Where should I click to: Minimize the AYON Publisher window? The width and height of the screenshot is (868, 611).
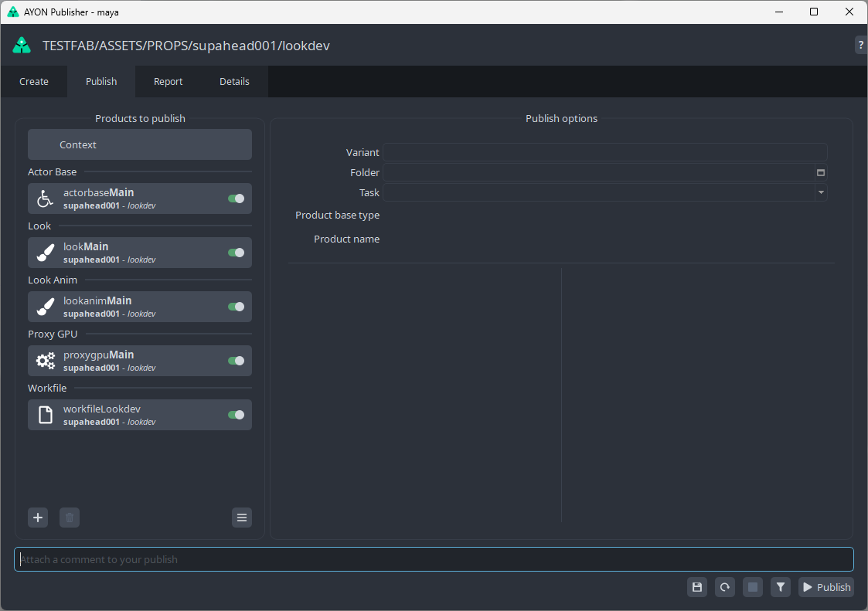pyautogui.click(x=779, y=12)
